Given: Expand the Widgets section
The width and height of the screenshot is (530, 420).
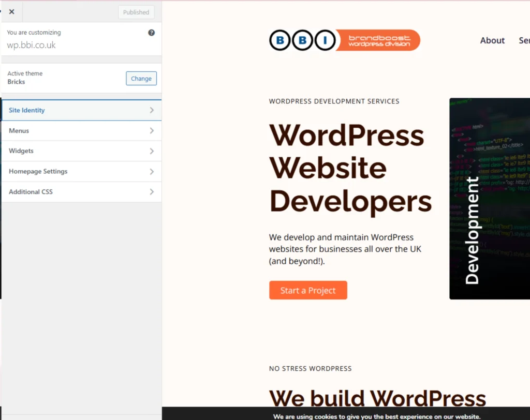Looking at the screenshot, I should [81, 151].
